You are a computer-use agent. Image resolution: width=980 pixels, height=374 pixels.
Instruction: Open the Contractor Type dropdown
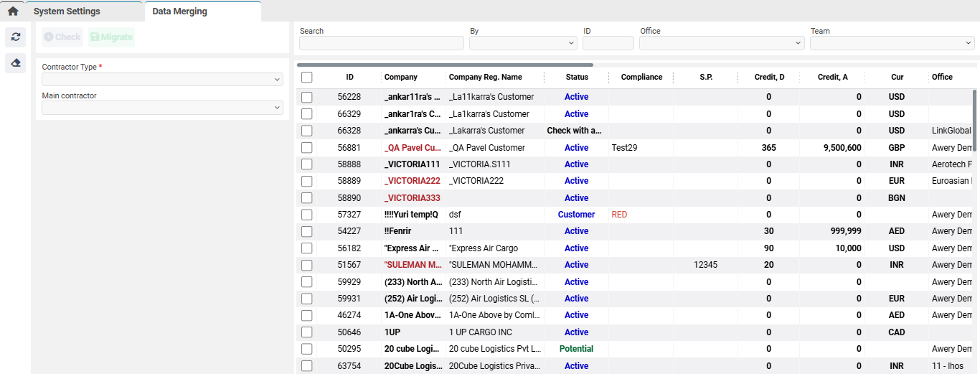(162, 80)
